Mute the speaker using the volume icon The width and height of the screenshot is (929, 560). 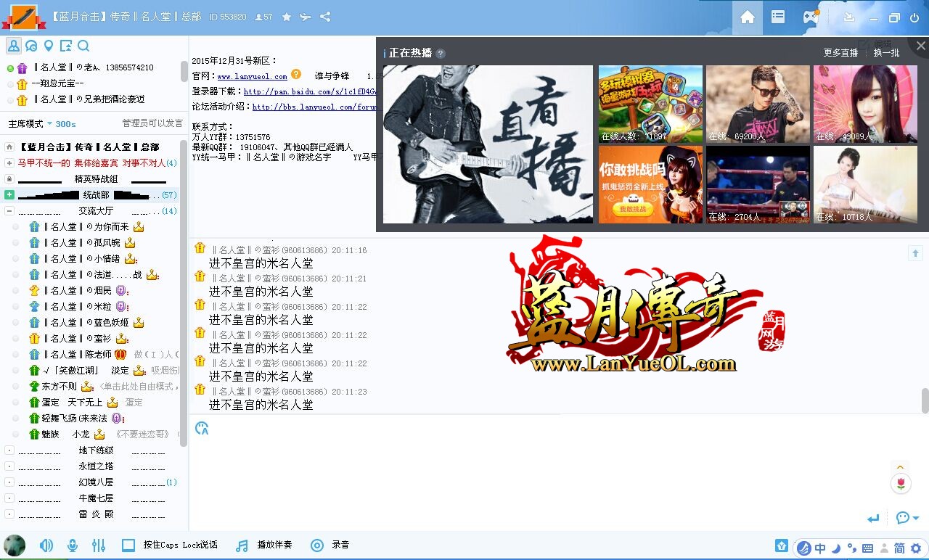click(x=46, y=545)
